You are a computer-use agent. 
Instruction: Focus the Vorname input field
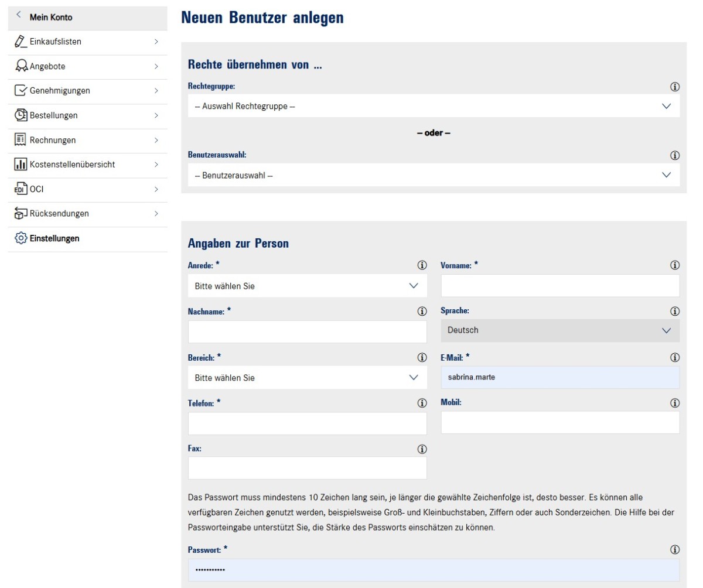[x=559, y=286]
